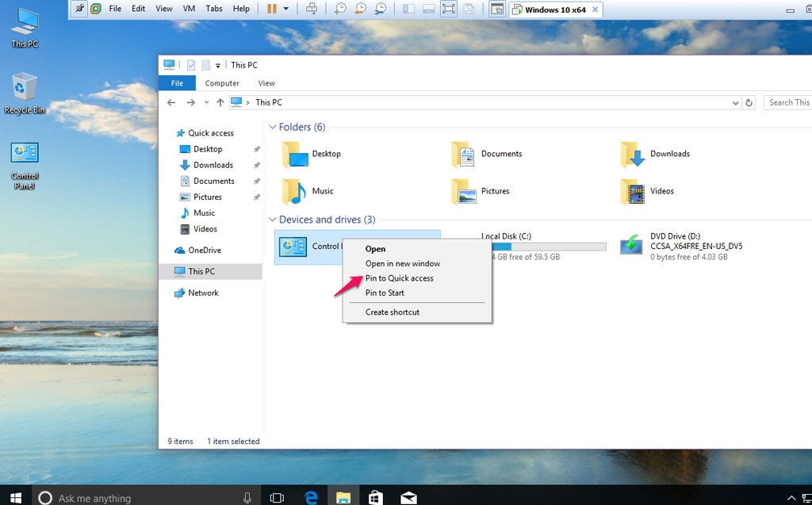Open the power options dropdown arrow
Viewport: 812px width, 505px height.
[x=285, y=9]
